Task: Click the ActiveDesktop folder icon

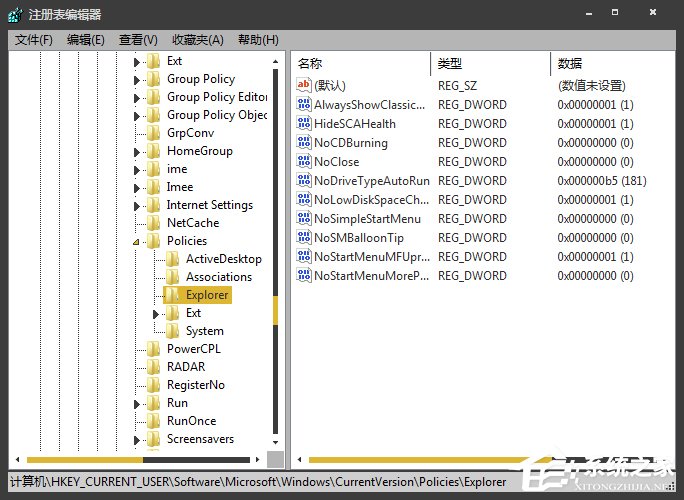Action: [x=172, y=259]
